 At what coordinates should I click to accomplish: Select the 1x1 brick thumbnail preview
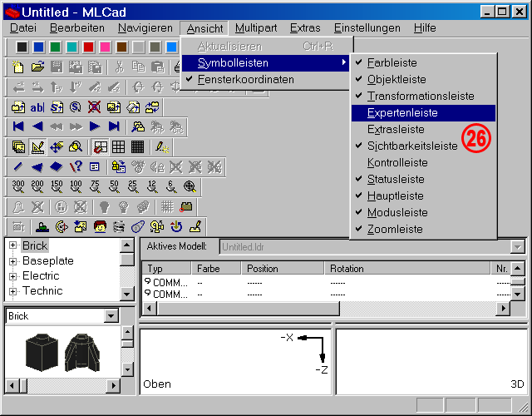click(42, 352)
